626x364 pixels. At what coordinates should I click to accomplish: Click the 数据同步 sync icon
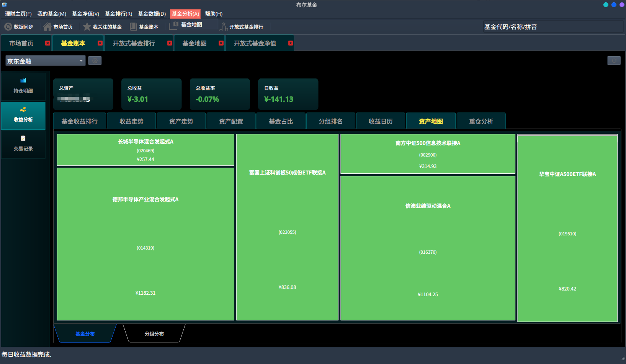coord(8,27)
